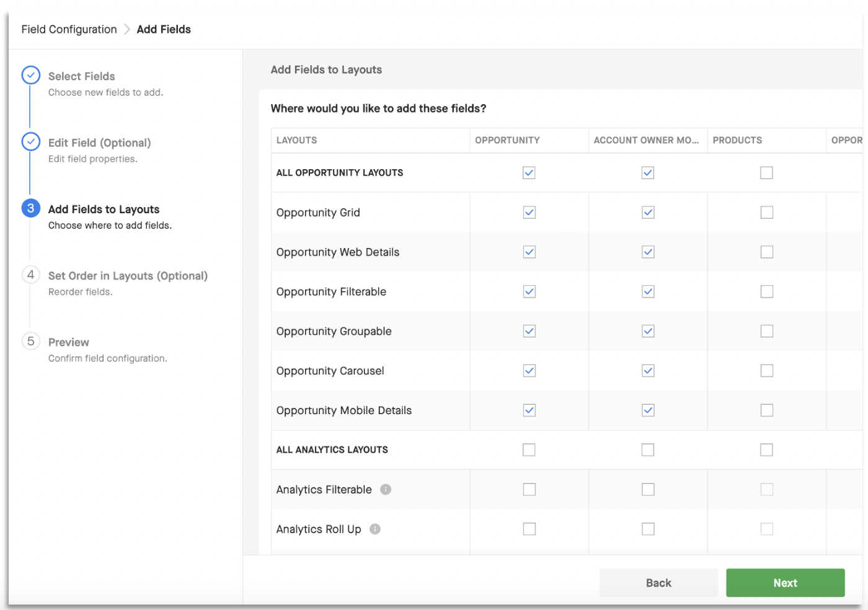Click the All Analytics Layouts row label
Image resolution: width=868 pixels, height=610 pixels.
[x=332, y=450]
